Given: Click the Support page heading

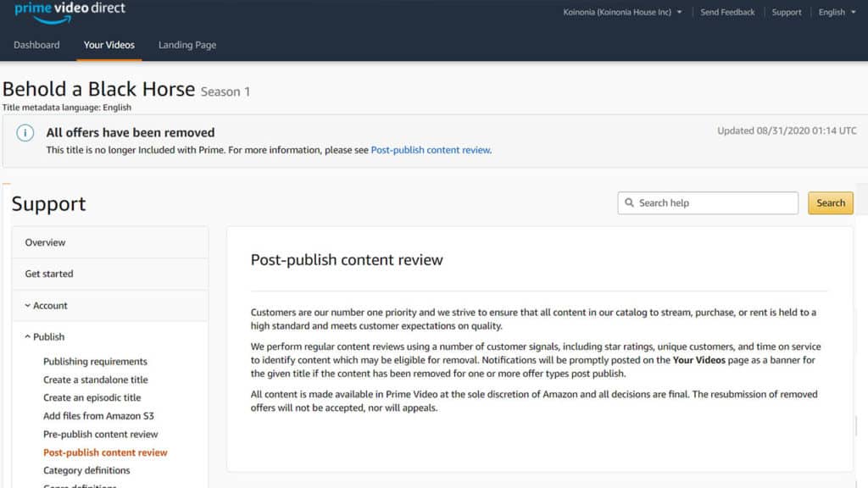Looking at the screenshot, I should tap(48, 204).
